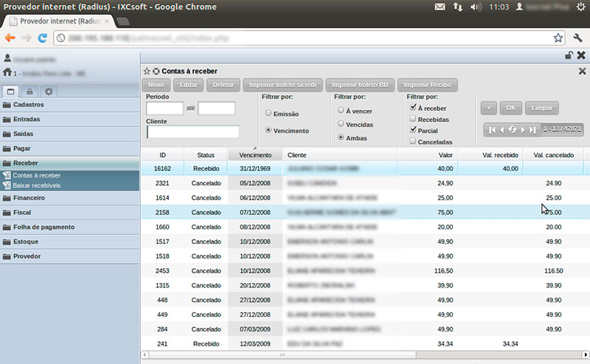590x364 pixels.
Task: Click the Editar button
Action: [188, 85]
